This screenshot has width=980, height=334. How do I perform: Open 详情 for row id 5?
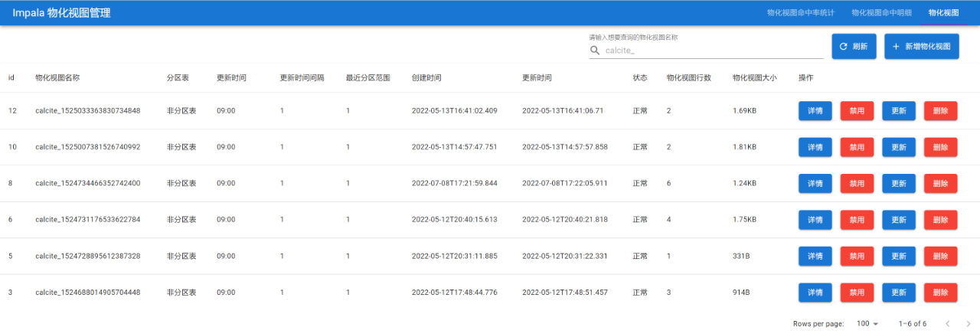[815, 256]
